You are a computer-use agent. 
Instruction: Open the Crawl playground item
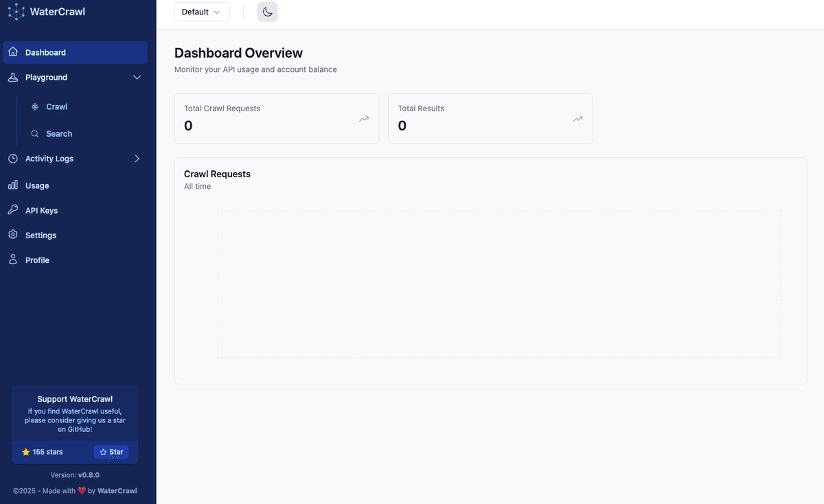56,107
